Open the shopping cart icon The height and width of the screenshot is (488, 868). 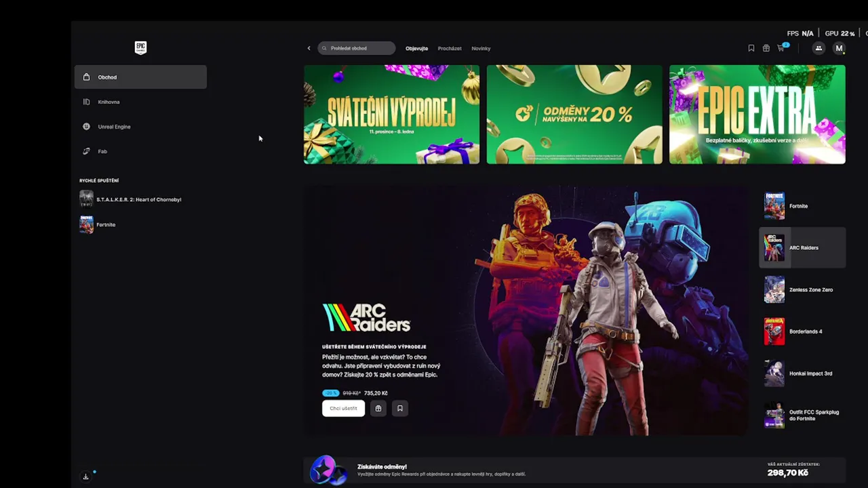click(x=781, y=48)
